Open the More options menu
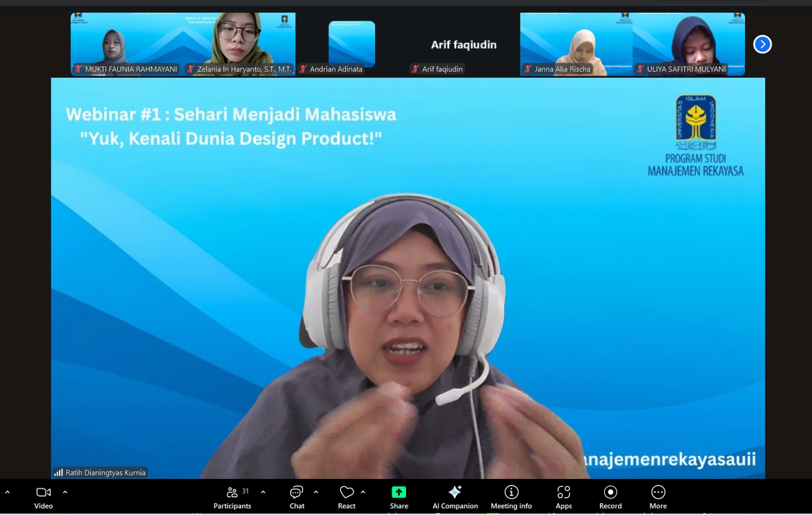This screenshot has width=812, height=515. pos(658,492)
